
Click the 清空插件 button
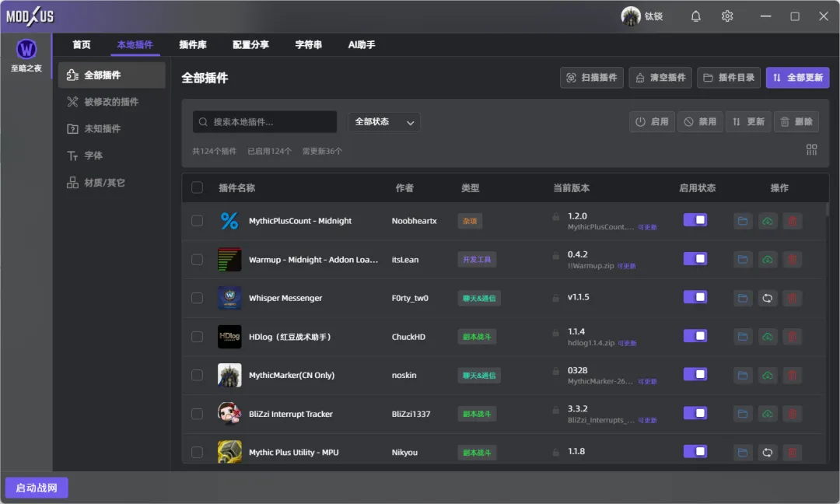(x=660, y=78)
